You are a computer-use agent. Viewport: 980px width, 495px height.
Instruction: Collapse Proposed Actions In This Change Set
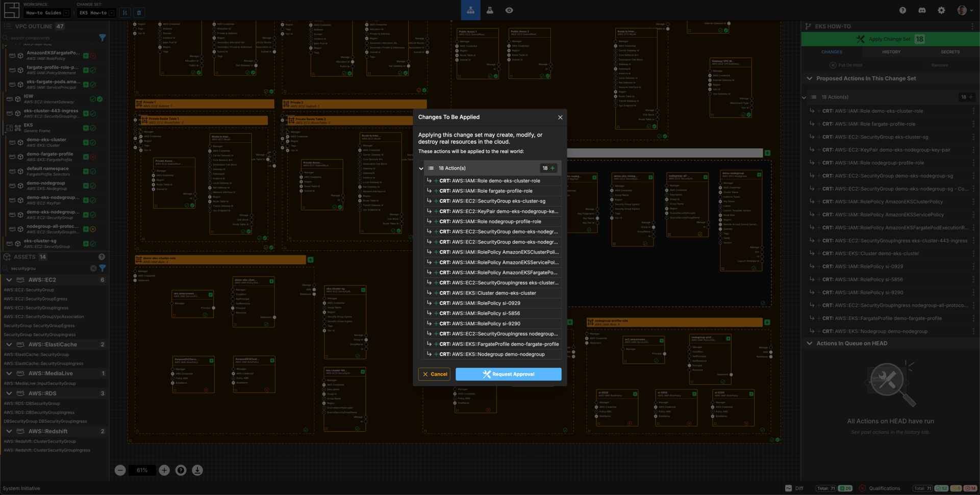[810, 79]
